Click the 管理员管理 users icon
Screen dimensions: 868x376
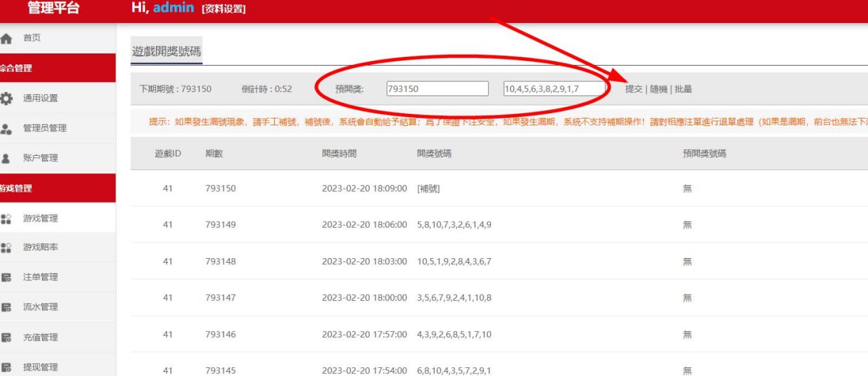click(7, 128)
